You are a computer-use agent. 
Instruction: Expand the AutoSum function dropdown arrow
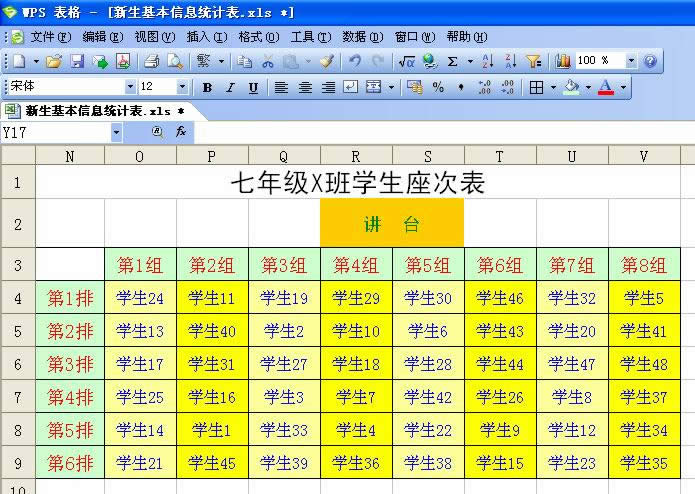pos(470,61)
